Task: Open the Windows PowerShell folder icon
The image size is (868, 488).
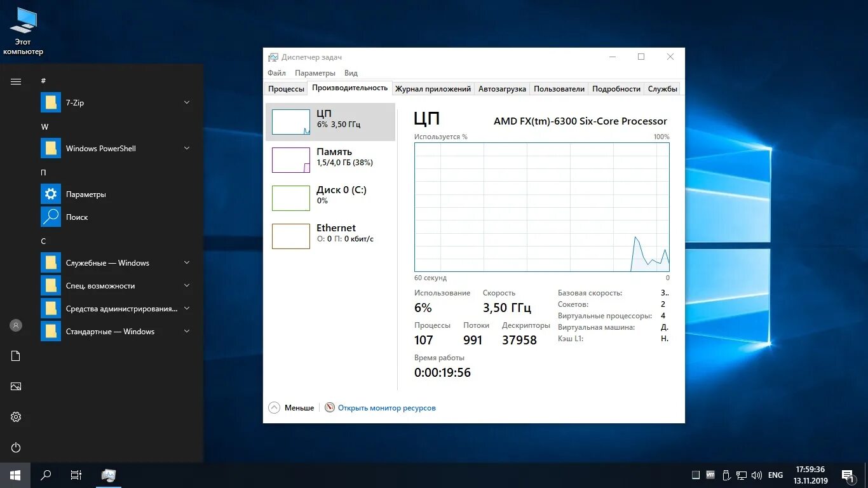Action: [x=51, y=148]
